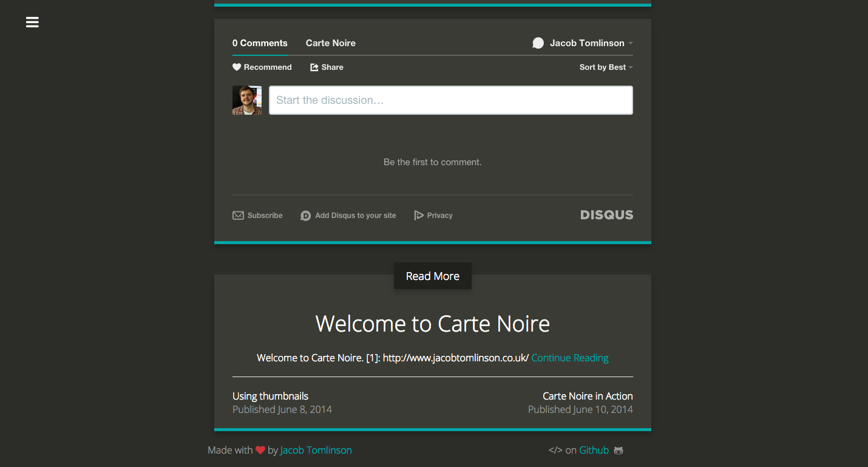Click the commenter avatar thumbnail
This screenshot has height=467, width=868.
[x=247, y=100]
